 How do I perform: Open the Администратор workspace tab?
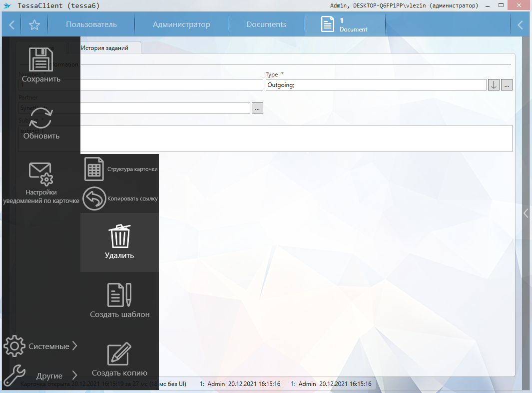point(181,24)
